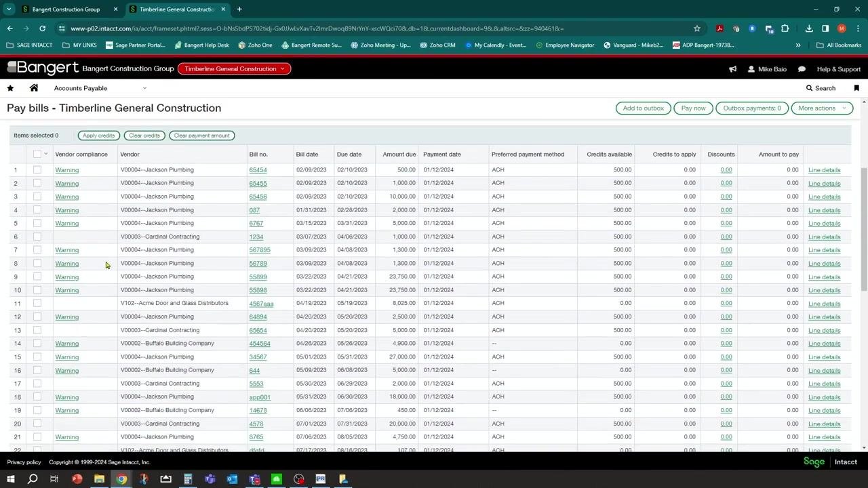868x488 pixels.
Task: Open File Explorer from the taskbar
Action: click(x=99, y=479)
